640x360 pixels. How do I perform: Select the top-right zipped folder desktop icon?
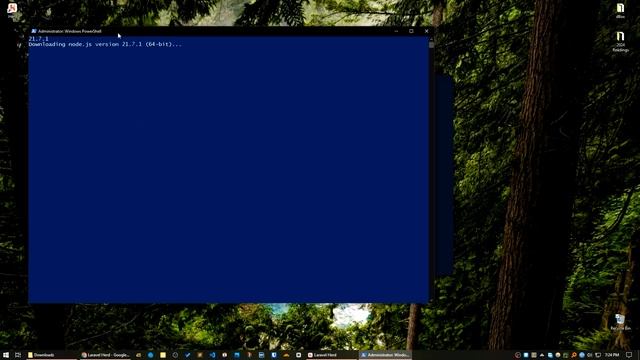620,10
